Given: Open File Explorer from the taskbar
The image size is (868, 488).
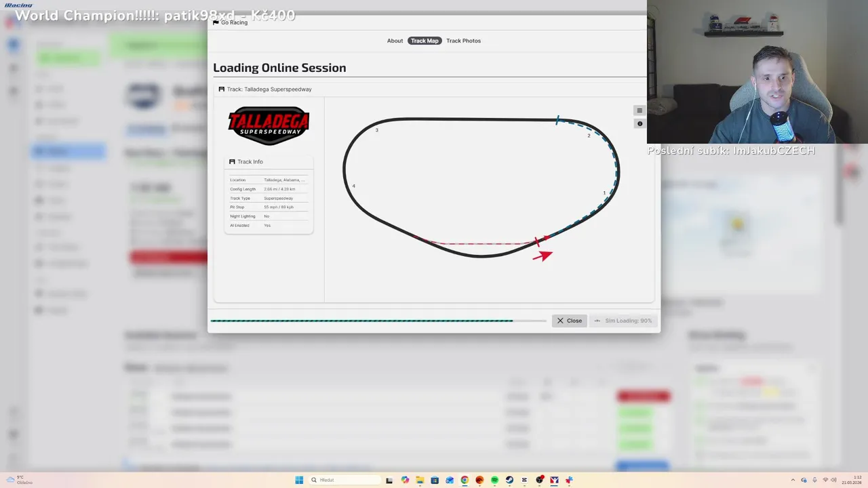Looking at the screenshot, I should point(420,480).
